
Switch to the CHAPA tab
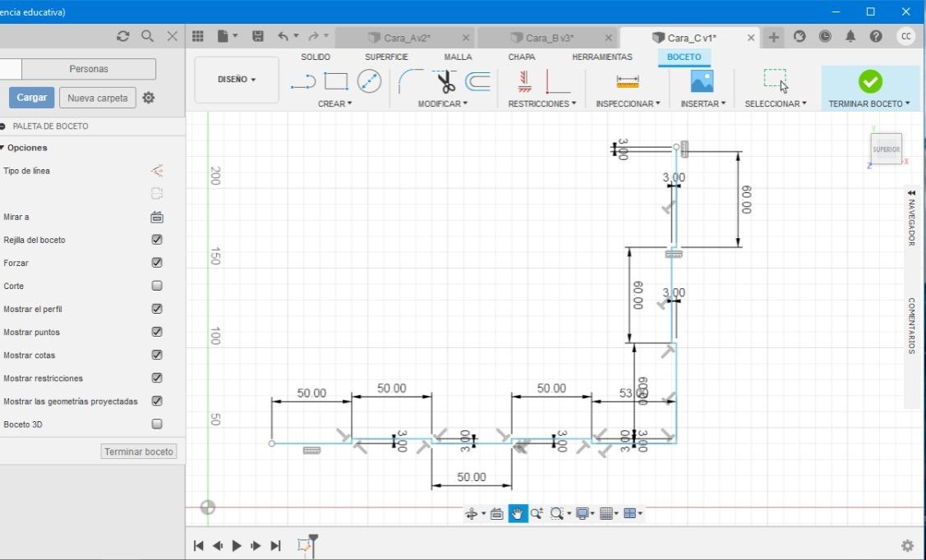point(522,57)
